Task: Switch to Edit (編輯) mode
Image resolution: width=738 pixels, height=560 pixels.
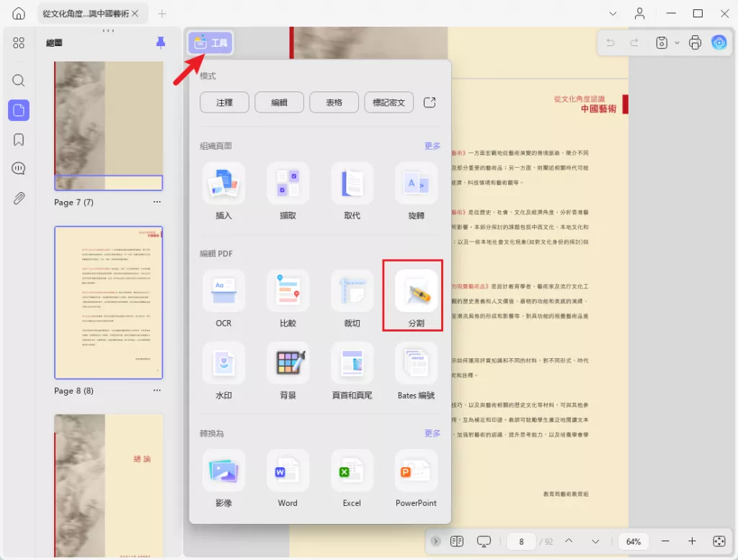Action: pos(279,102)
